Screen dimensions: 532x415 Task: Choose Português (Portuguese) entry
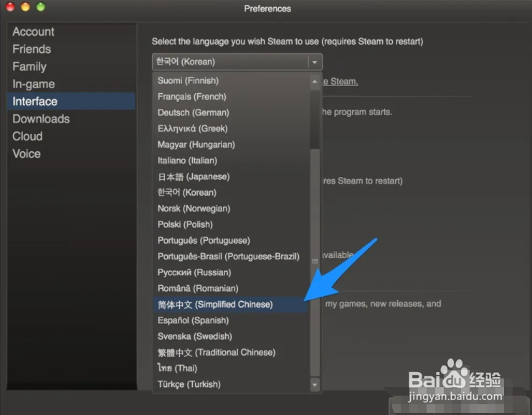pyautogui.click(x=231, y=240)
